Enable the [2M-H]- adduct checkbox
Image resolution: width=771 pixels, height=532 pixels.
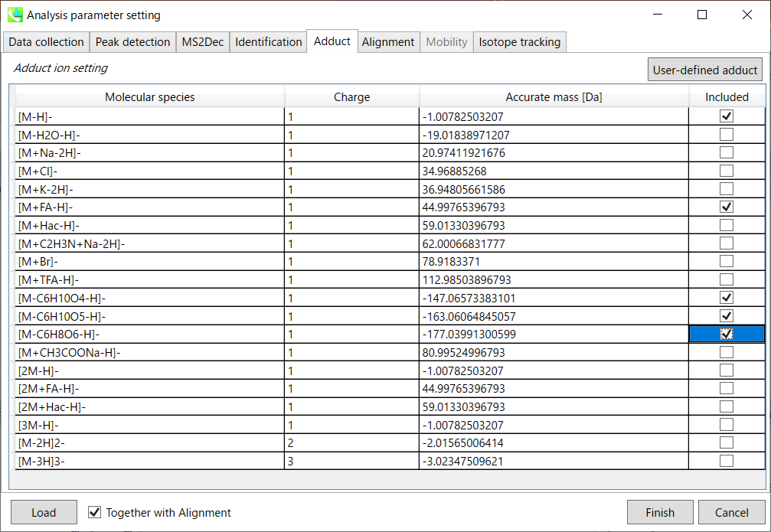(727, 370)
